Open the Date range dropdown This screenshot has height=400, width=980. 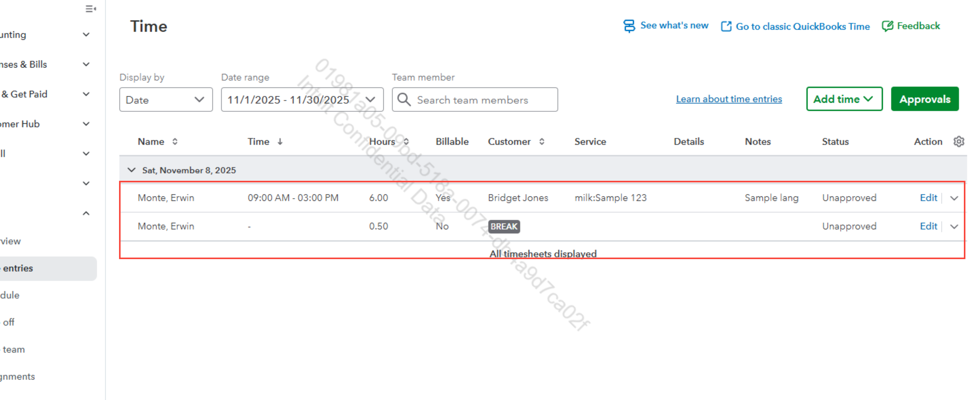(302, 100)
